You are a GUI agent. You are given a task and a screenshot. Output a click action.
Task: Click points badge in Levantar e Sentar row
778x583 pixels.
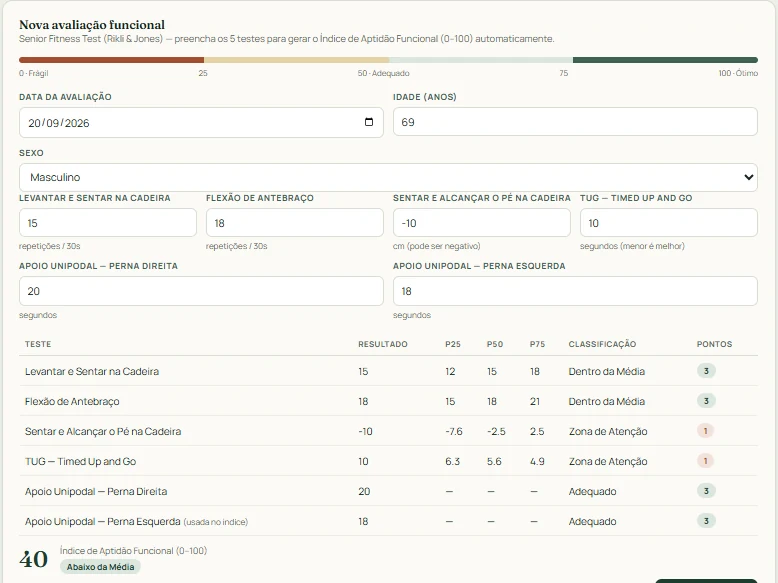[x=706, y=371]
